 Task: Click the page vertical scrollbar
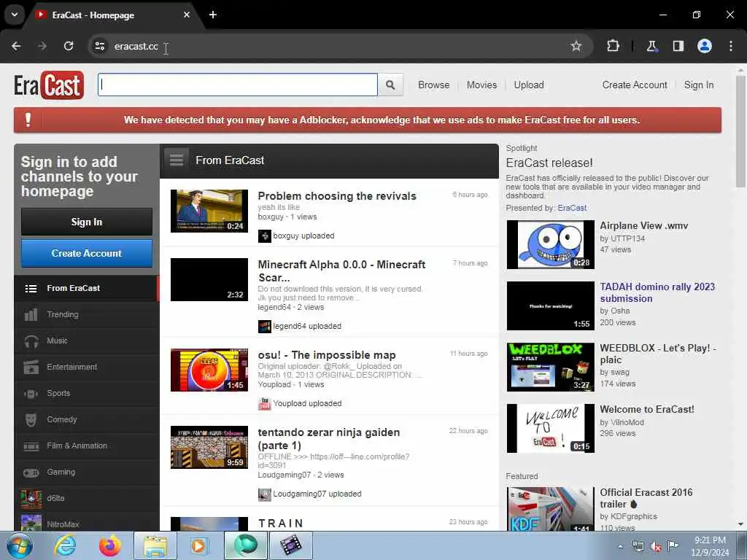741,131
